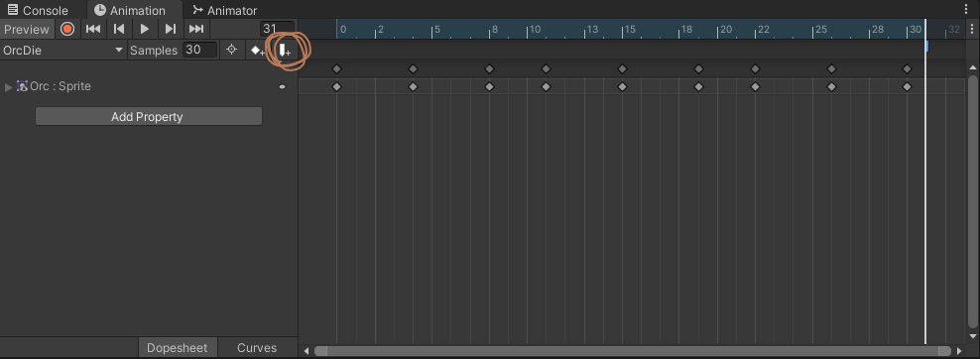
Task: Go to the end of the clip
Action: coord(196,29)
